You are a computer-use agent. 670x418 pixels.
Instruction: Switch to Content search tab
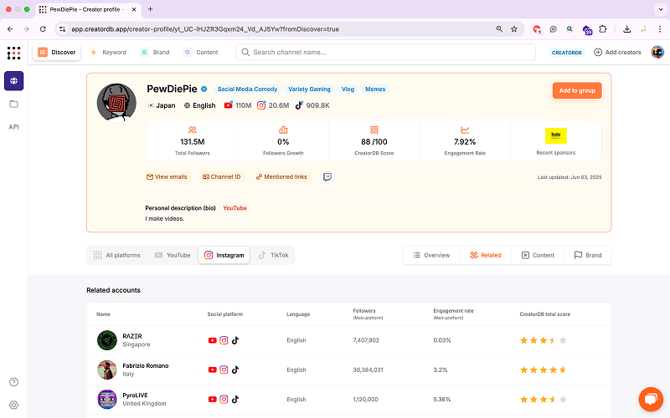pos(201,52)
